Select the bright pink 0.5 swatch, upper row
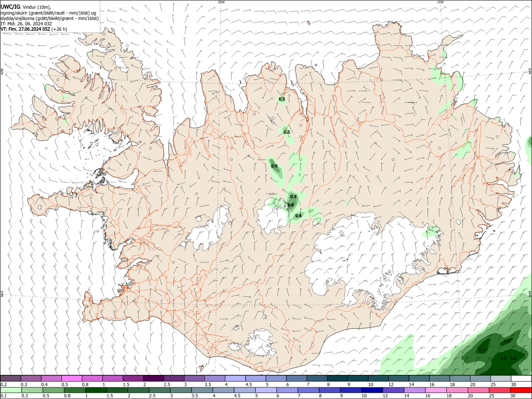The width and height of the screenshot is (532, 399). pos(72,378)
